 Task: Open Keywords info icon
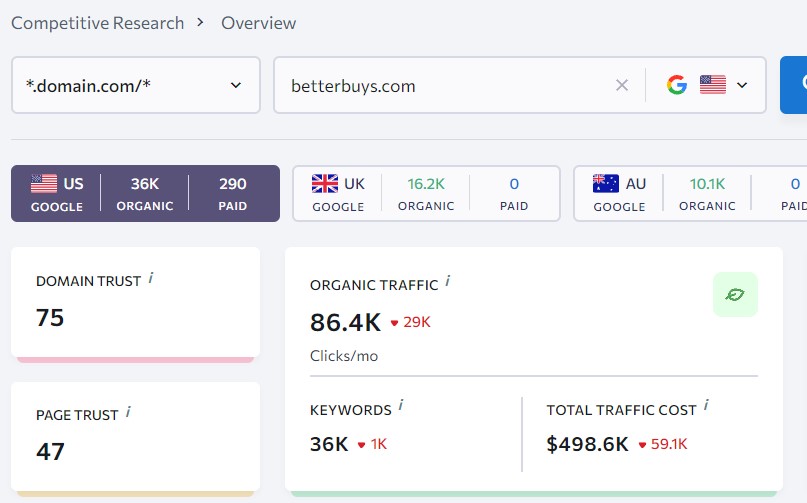pos(401,406)
